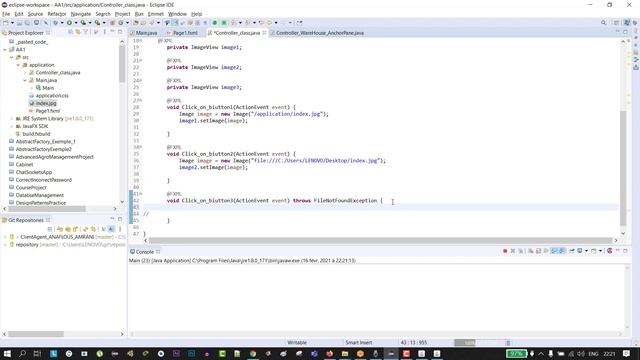Image resolution: width=640 pixels, height=360 pixels.
Task: Click the Save toolbar icon
Action: [x=19, y=23]
